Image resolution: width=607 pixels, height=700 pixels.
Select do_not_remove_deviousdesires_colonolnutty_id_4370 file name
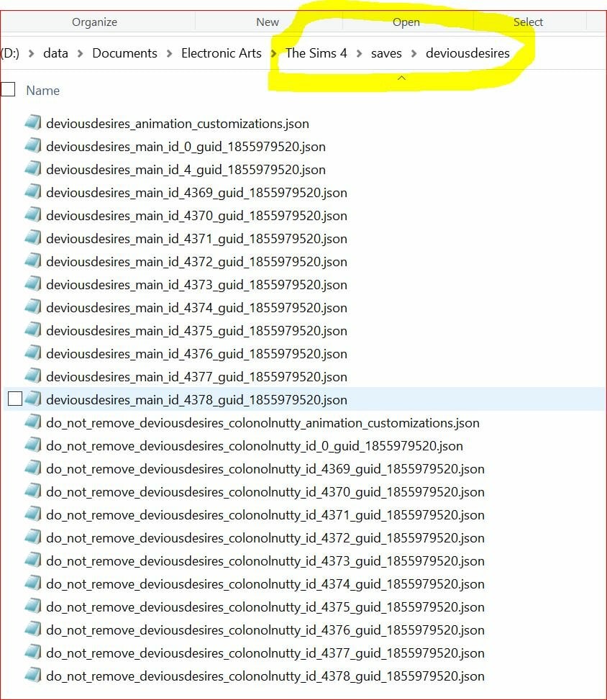[x=265, y=492]
